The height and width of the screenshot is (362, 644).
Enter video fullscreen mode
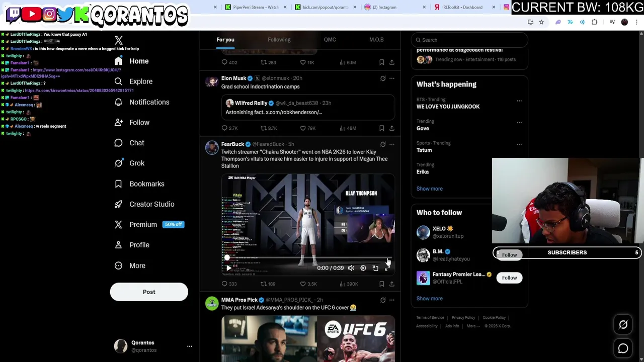387,268
